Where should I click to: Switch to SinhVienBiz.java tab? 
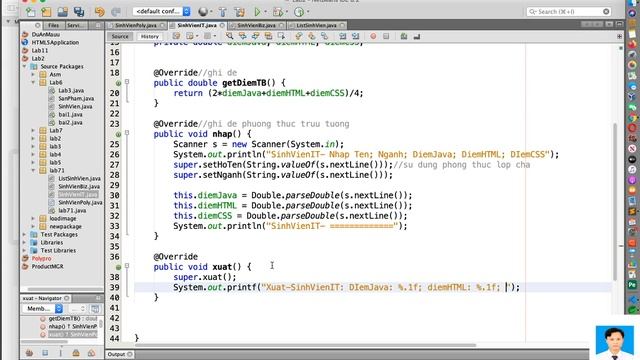[256, 25]
